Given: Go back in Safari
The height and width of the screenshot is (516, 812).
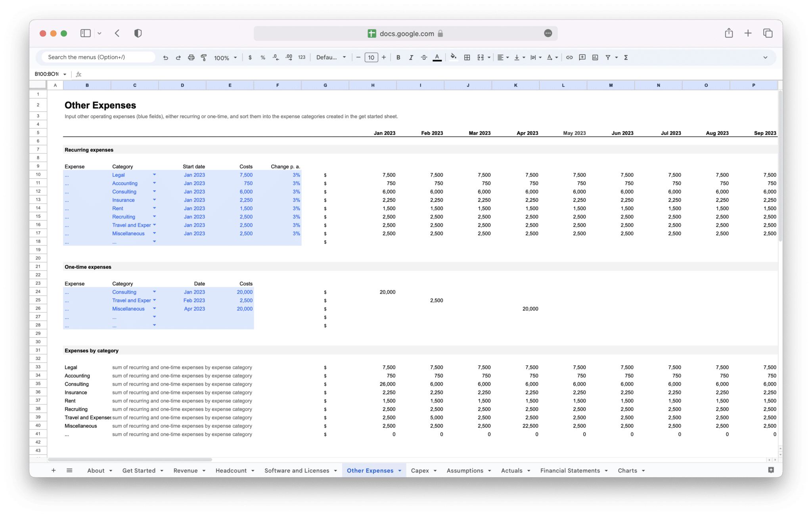Looking at the screenshot, I should pos(117,33).
